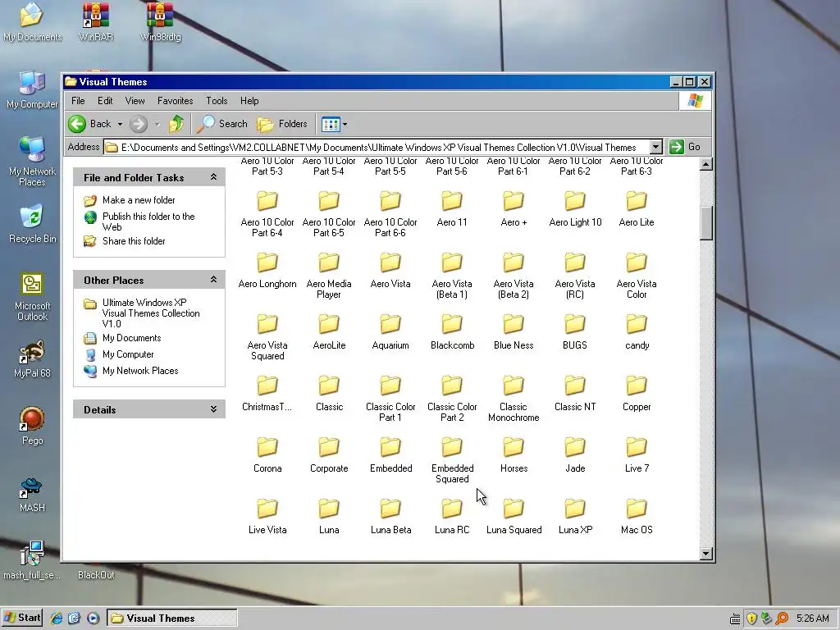This screenshot has height=630, width=840.
Task: Click the security shield tray icon
Action: [x=751, y=619]
